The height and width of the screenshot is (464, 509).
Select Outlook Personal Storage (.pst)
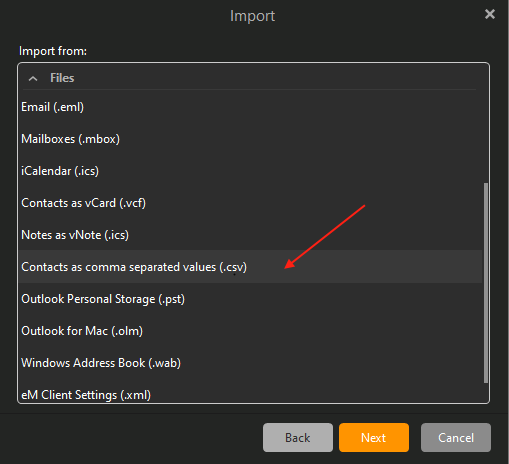point(250,299)
